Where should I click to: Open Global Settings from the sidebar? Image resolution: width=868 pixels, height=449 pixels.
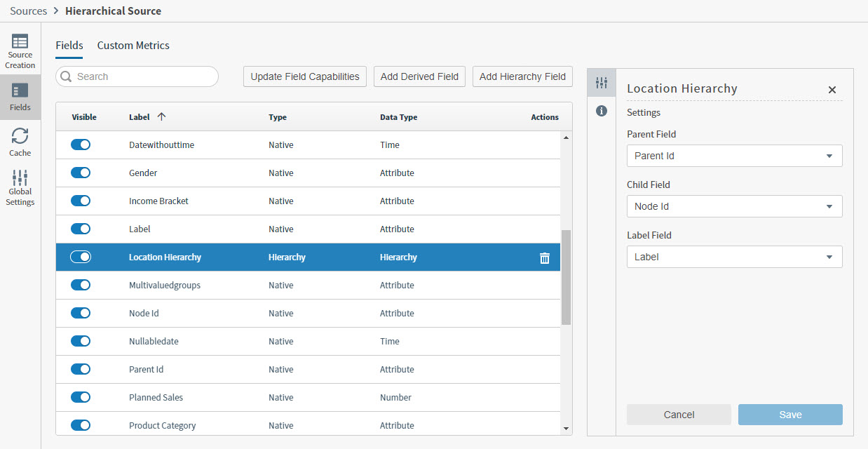click(20, 187)
